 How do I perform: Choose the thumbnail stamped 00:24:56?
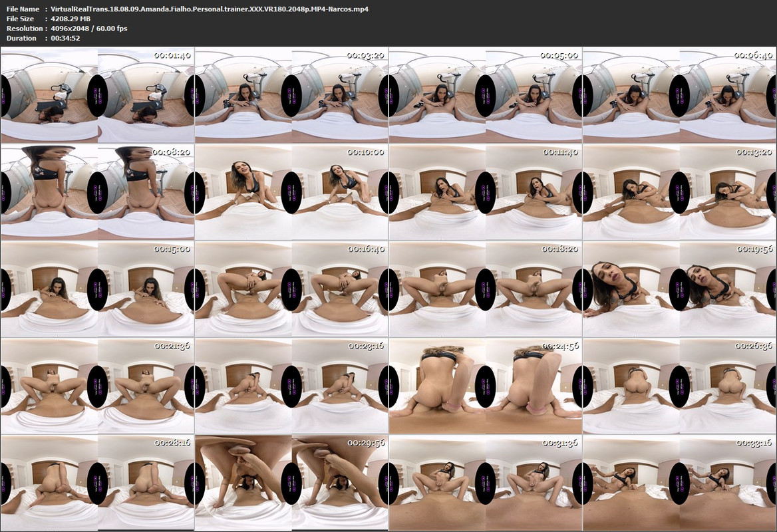pos(486,386)
